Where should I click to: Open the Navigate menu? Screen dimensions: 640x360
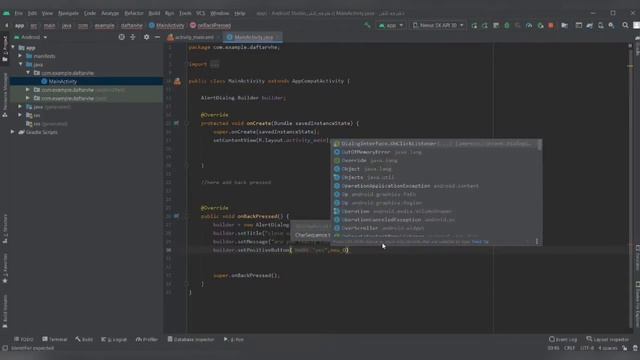pyautogui.click(x=68, y=13)
